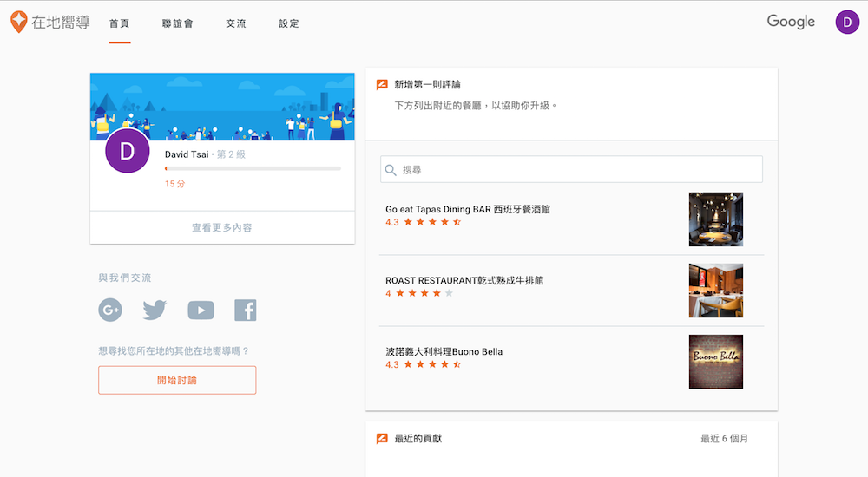Open the 聯誼會 tab
This screenshot has width=868, height=477.
click(177, 23)
